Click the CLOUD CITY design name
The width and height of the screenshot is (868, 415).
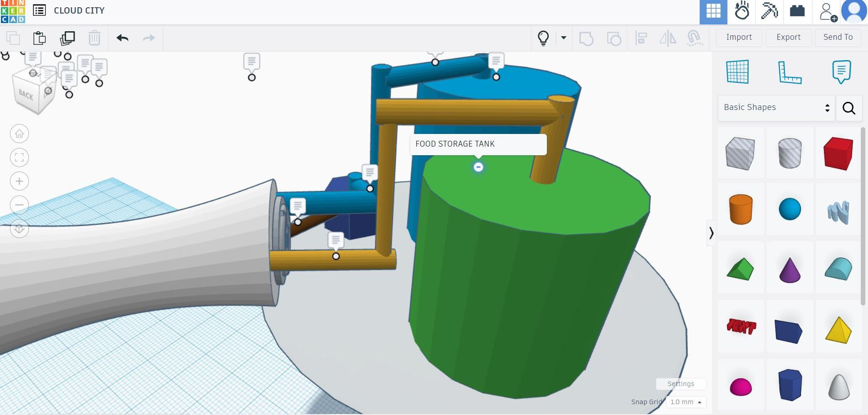pos(79,10)
